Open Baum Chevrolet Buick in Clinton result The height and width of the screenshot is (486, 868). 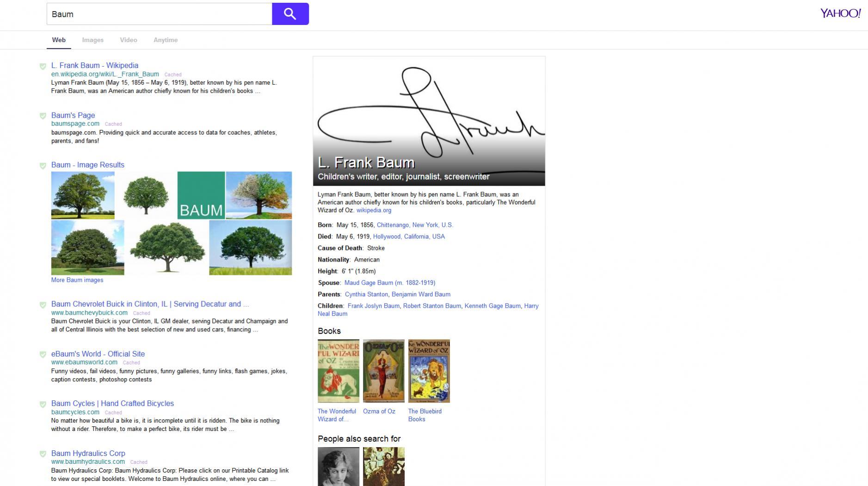(x=150, y=304)
